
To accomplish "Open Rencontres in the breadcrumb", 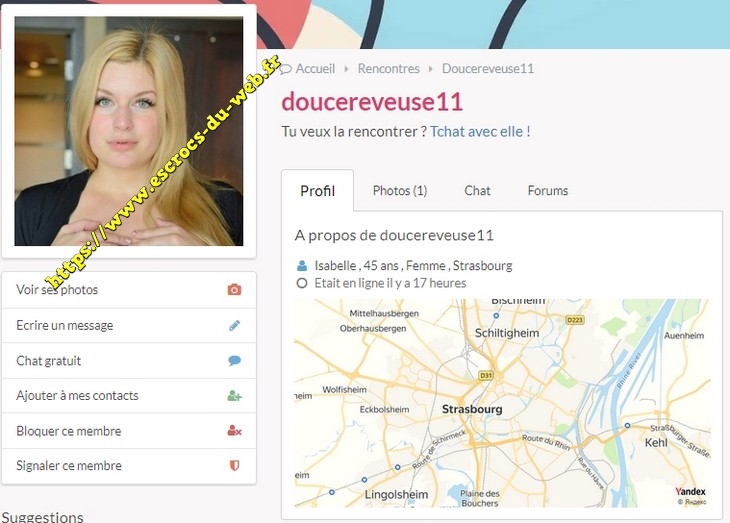I will [388, 69].
